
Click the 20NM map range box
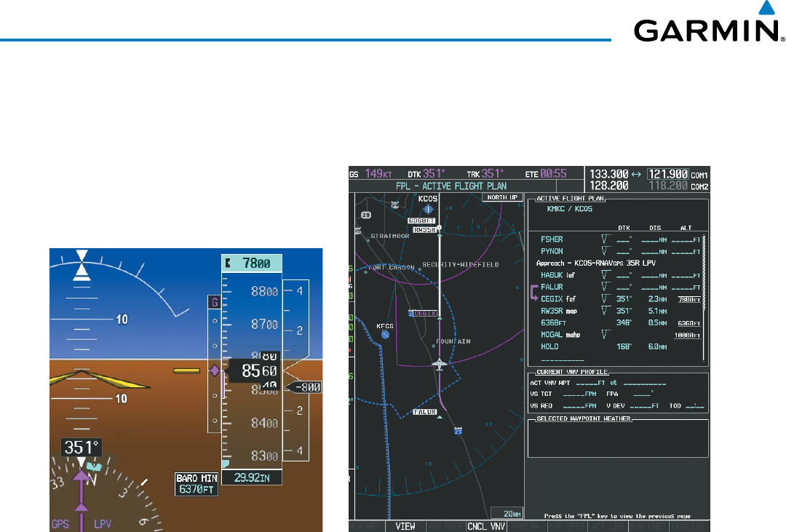click(x=507, y=514)
